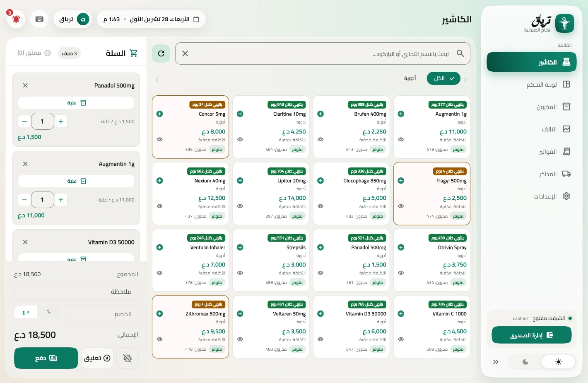View معلّق (0) suspended carts
Image resolution: width=588 pixels, height=383 pixels.
click(34, 53)
